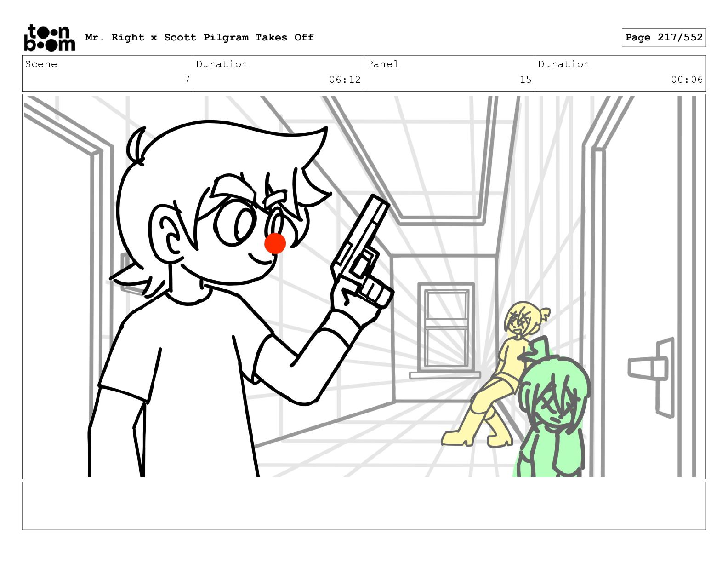728x563 pixels.
Task: Click the title 'Mr. Right x Scott Pilgram Takes Off'
Action: click(x=199, y=37)
